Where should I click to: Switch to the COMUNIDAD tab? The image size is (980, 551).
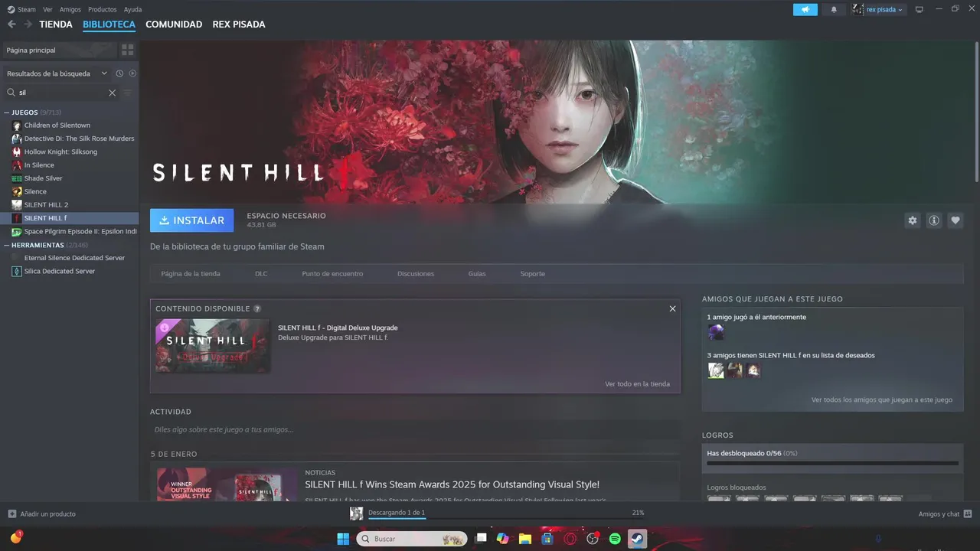[174, 24]
